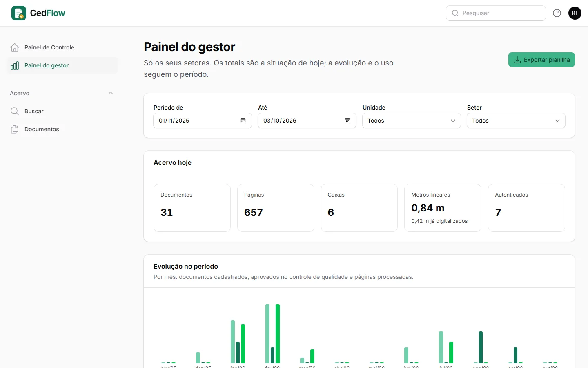Collapse the Acervo sidebar section
This screenshot has height=368, width=588.
[x=111, y=93]
